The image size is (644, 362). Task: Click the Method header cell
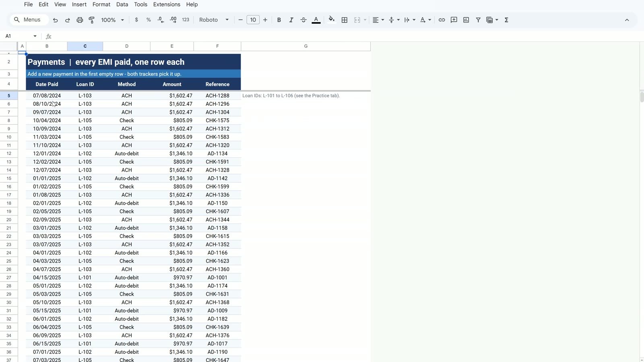click(127, 84)
